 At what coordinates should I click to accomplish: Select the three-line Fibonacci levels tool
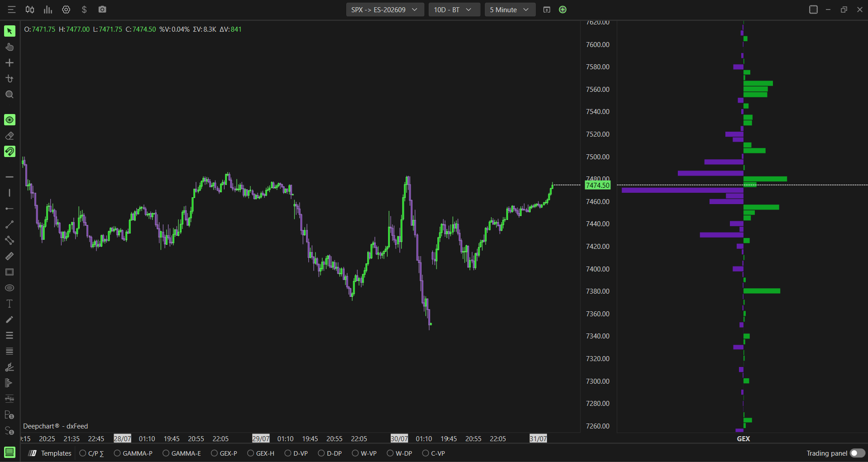[x=10, y=335]
